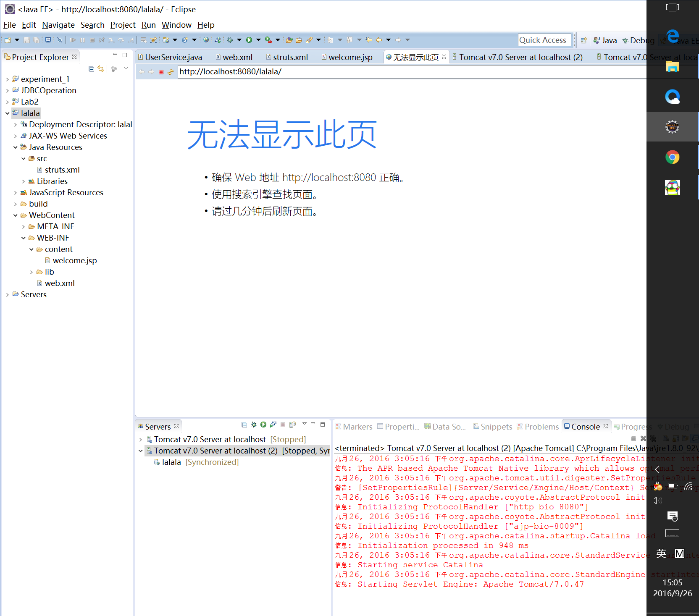This screenshot has width=699, height=616.
Task: Minimize the Servers view panel
Action: 313,424
